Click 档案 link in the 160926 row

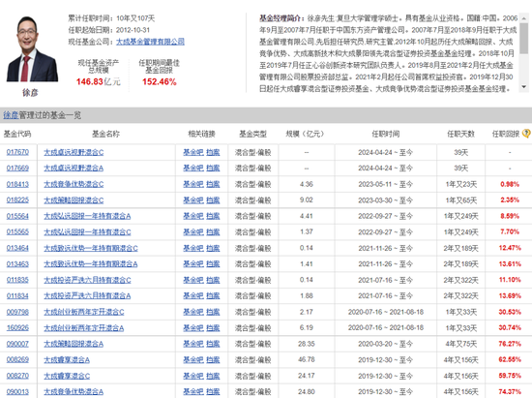(213, 327)
